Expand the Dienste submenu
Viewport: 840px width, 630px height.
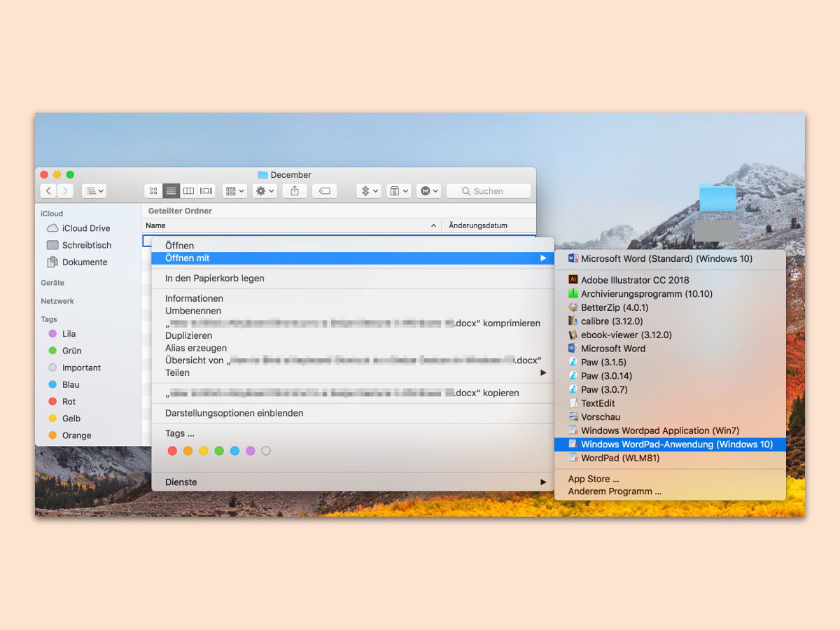[x=353, y=482]
